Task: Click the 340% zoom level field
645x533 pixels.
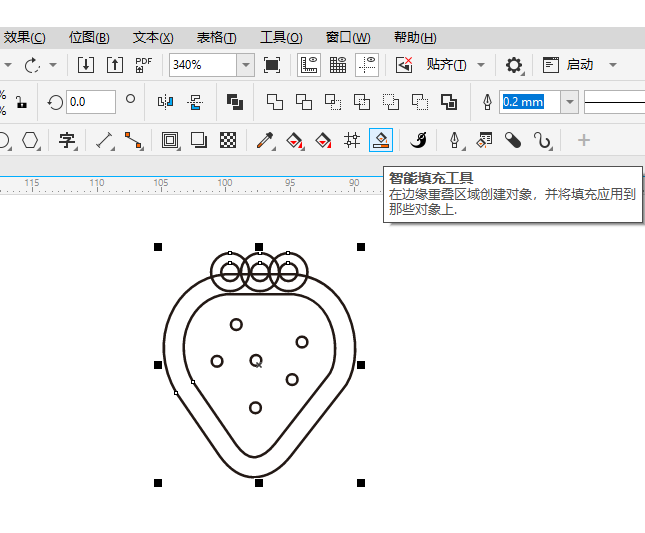Action: coord(203,65)
